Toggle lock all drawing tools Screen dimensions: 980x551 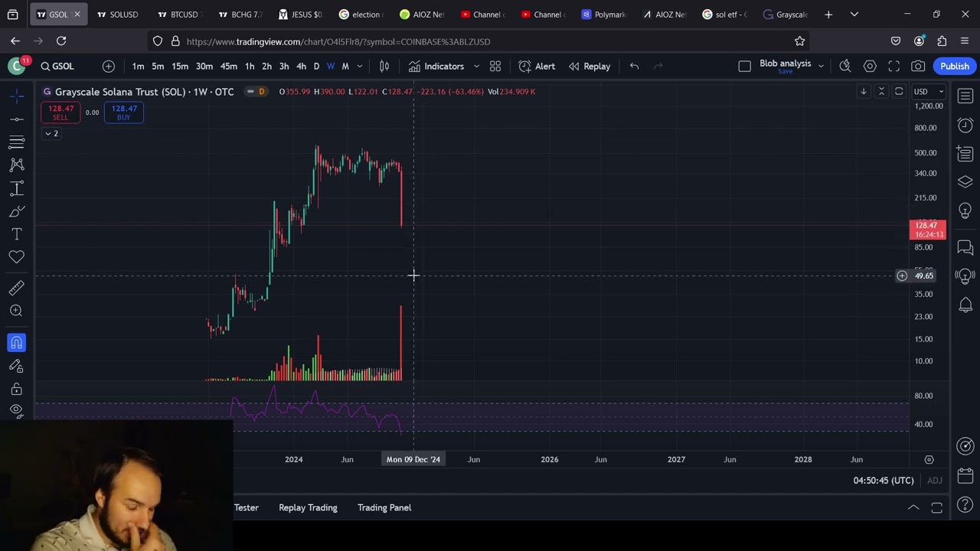tap(16, 389)
